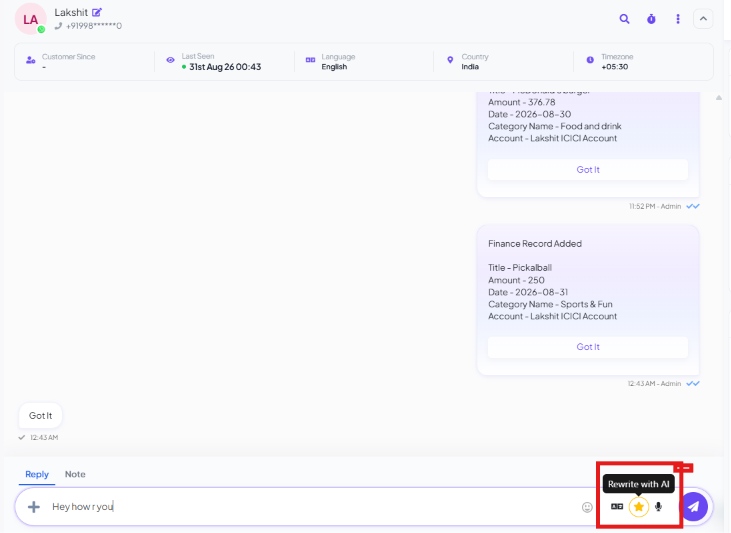Click the translate icon in composer
731x533 pixels.
617,506
